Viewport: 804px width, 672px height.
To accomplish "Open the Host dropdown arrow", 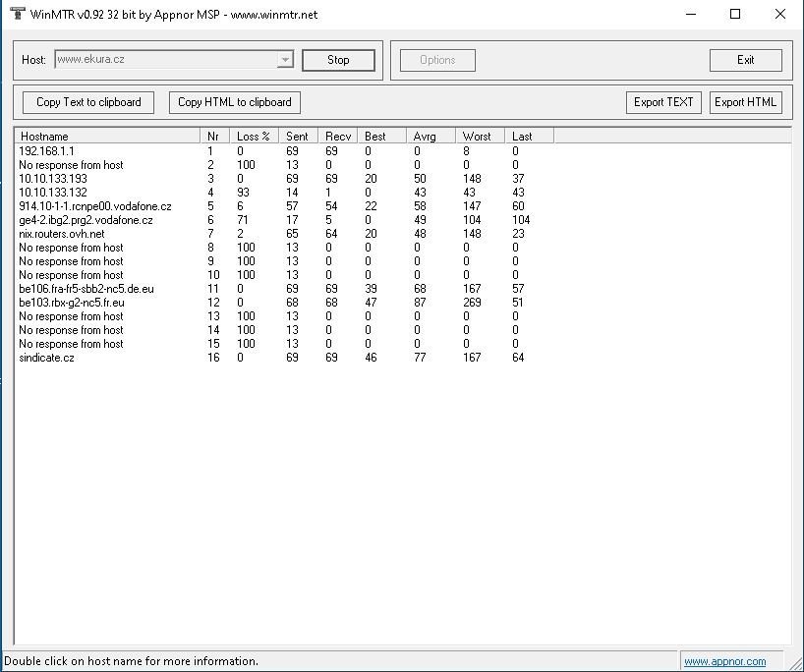I will tap(285, 60).
